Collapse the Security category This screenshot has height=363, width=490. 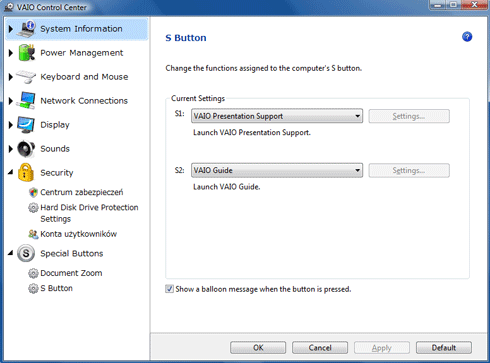click(x=11, y=172)
